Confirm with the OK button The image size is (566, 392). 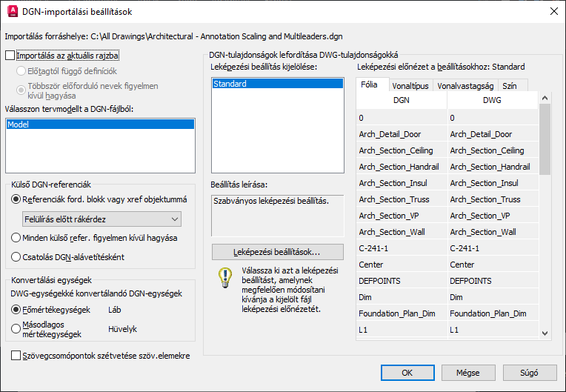(407, 373)
